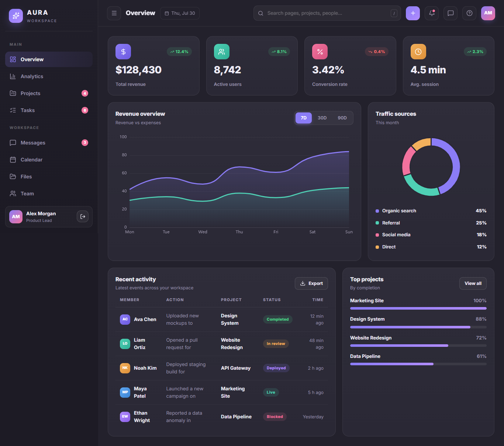Image resolution: width=504 pixels, height=446 pixels.
Task: Click View all in Top projects
Action: [x=473, y=283]
